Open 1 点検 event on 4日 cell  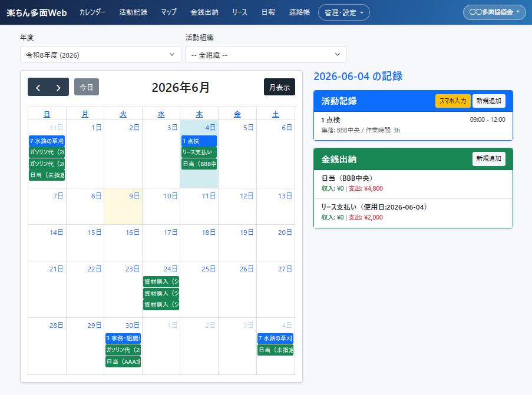[199, 141]
